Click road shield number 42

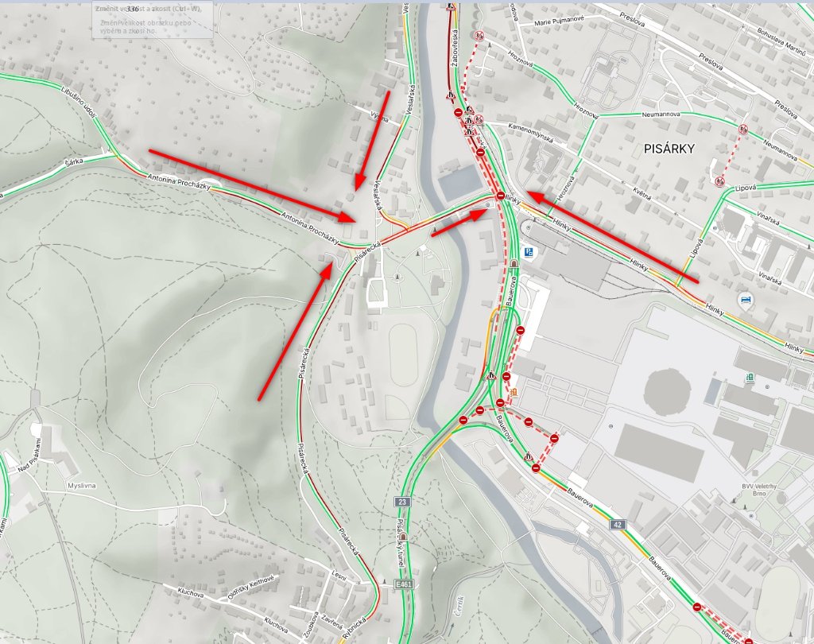tap(617, 524)
